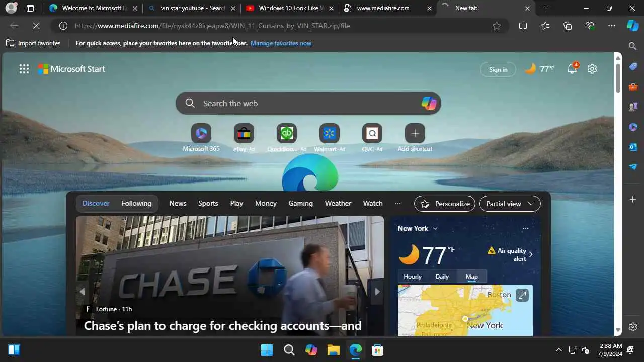Open Collections icon in toolbar
644x362 pixels.
[x=568, y=26]
